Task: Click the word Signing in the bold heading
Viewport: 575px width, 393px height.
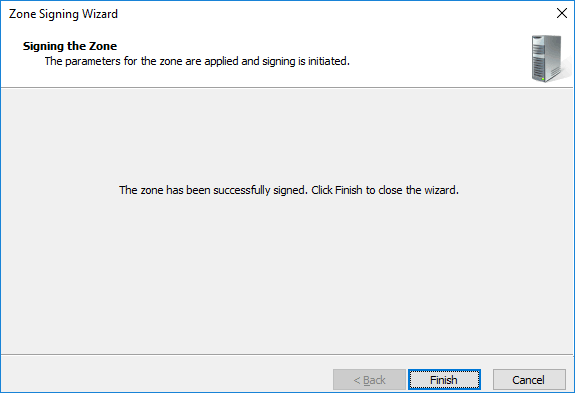Action: [x=43, y=46]
